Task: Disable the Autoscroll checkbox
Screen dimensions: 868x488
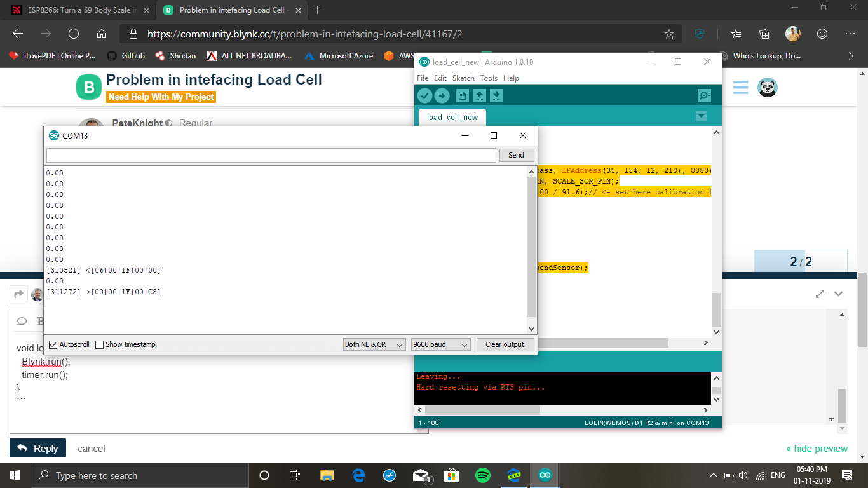Action: pyautogui.click(x=53, y=344)
